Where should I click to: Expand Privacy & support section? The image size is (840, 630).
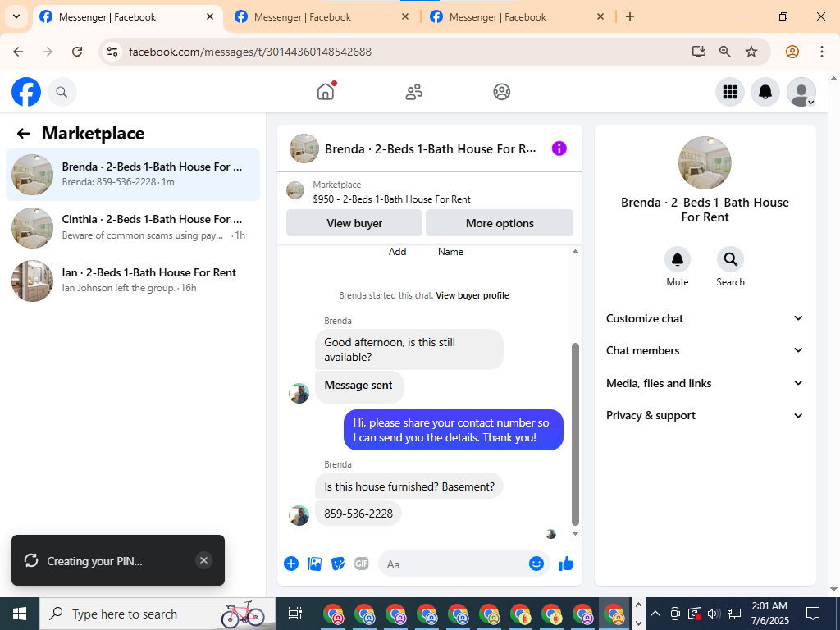pos(705,415)
